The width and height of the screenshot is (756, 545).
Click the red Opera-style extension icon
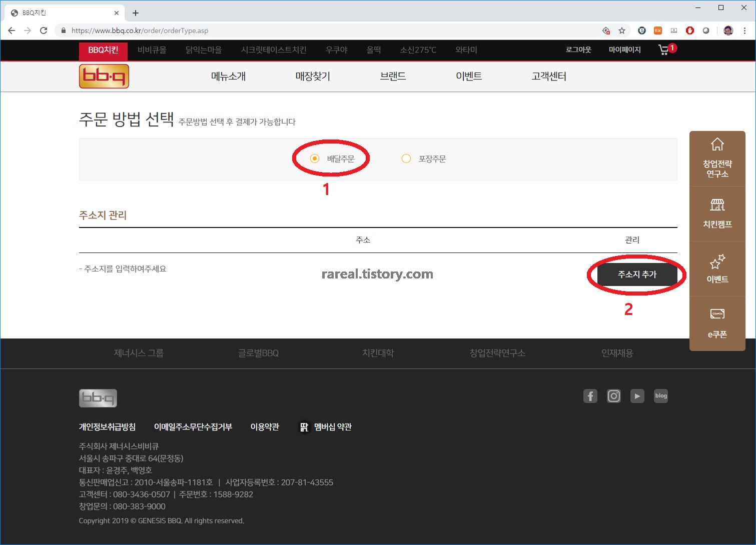click(690, 30)
